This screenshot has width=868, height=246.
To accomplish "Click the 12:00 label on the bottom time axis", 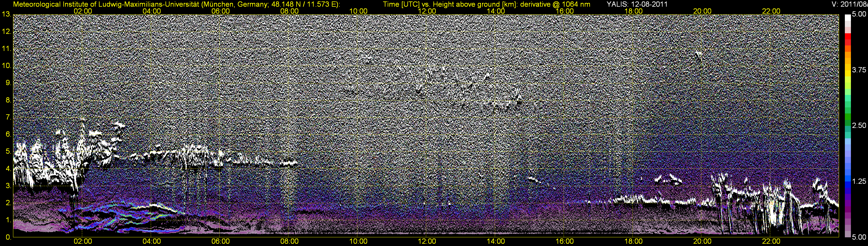I will [x=427, y=241].
